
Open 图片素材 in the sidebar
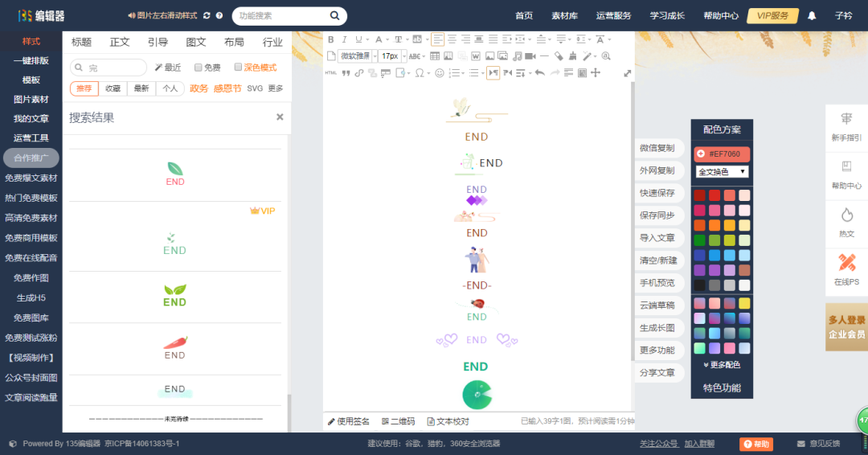click(31, 99)
